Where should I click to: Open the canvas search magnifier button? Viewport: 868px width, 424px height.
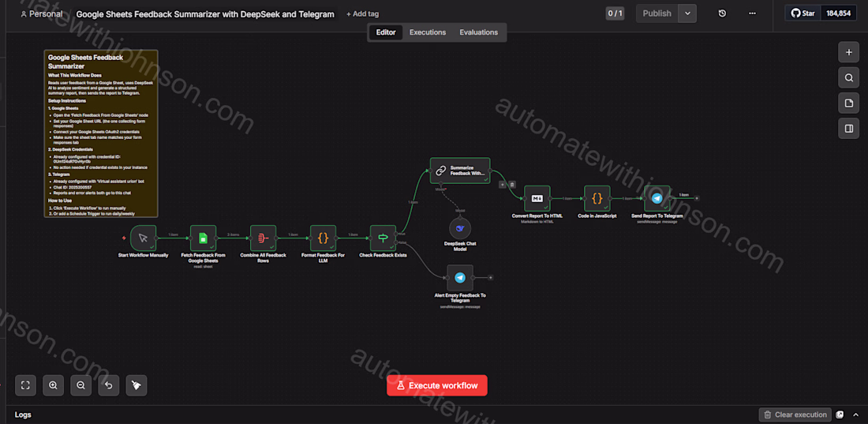[848, 78]
